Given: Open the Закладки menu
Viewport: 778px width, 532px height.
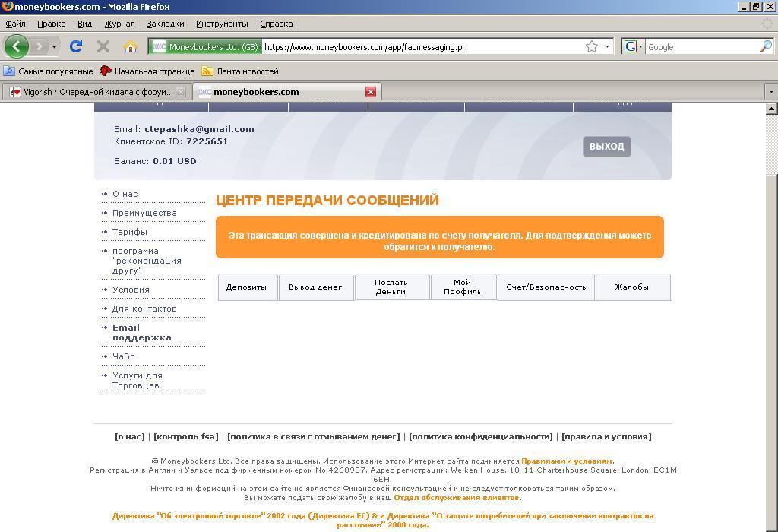Looking at the screenshot, I should pos(165,24).
